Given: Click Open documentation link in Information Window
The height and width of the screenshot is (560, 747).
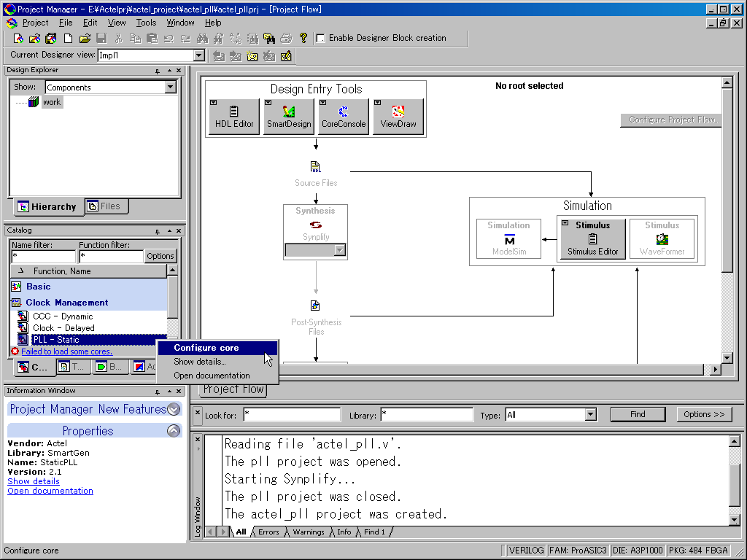Looking at the screenshot, I should (x=50, y=491).
